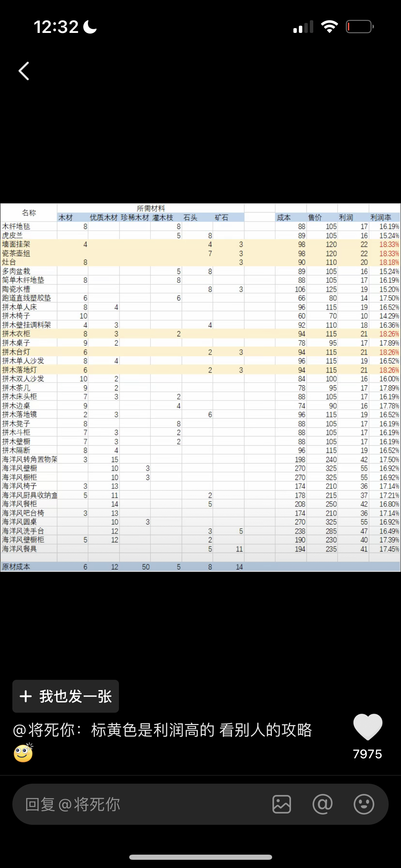
Task: Tap the Wi-Fi status icon
Action: 329,27
